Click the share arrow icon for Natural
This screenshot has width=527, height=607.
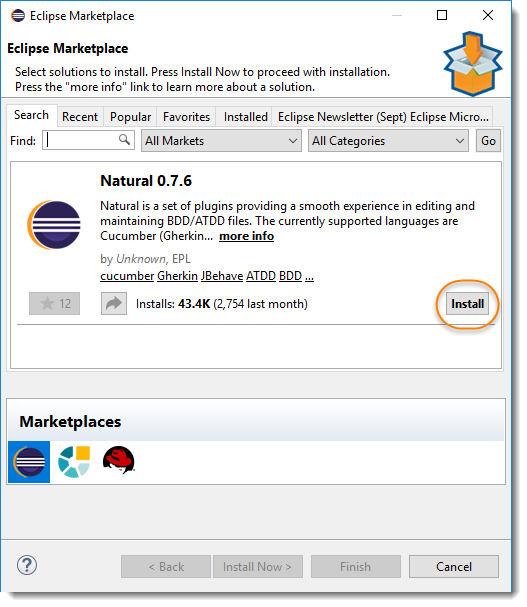pos(114,304)
